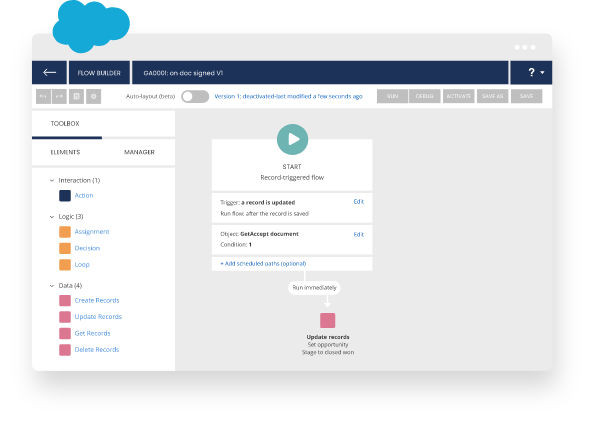Click the back arrow in header
This screenshot has width=593, height=423.
pyautogui.click(x=50, y=73)
